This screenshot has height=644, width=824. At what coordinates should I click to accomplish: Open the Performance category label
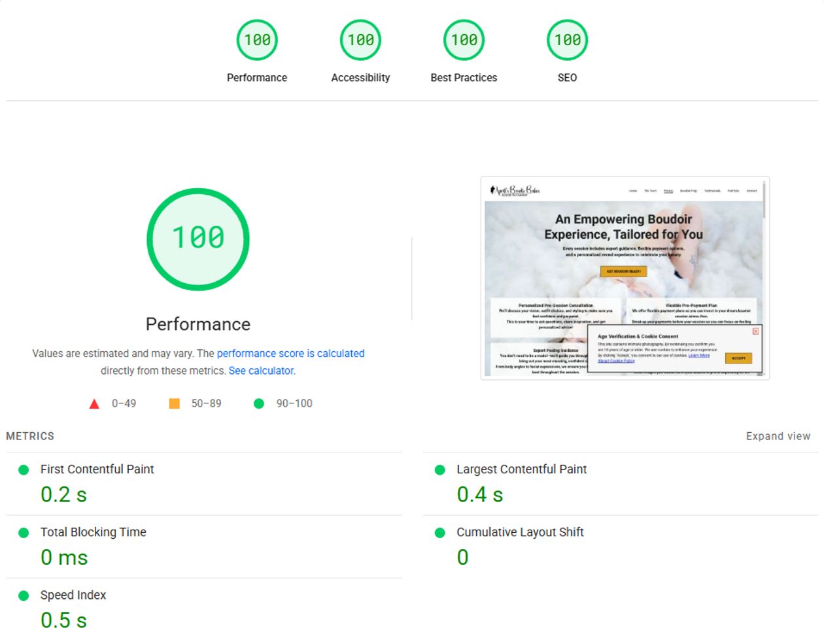257,77
